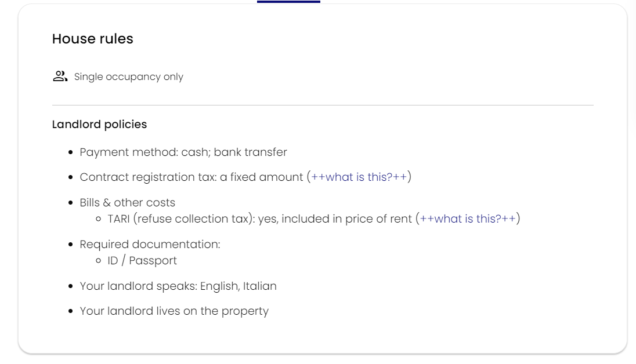Click the Landlord policies subheading
636x364 pixels.
tap(99, 125)
